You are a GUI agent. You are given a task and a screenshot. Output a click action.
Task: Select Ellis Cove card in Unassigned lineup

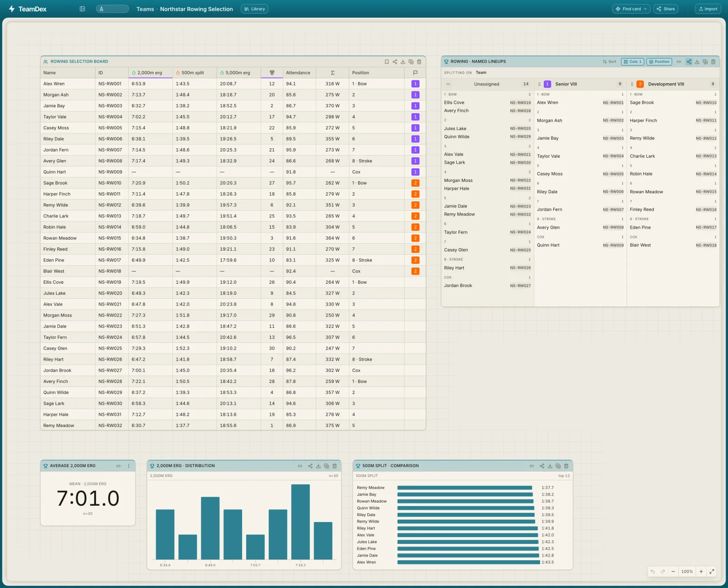point(487,103)
